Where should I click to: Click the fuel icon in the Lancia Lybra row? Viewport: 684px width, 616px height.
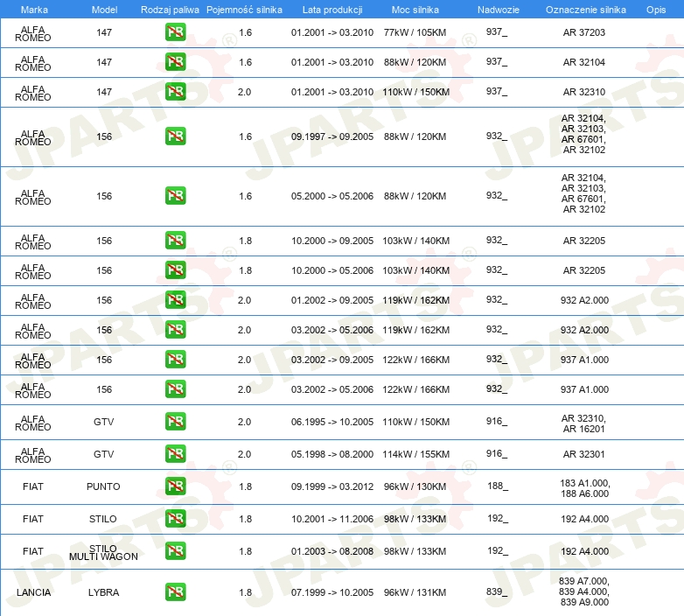(175, 592)
